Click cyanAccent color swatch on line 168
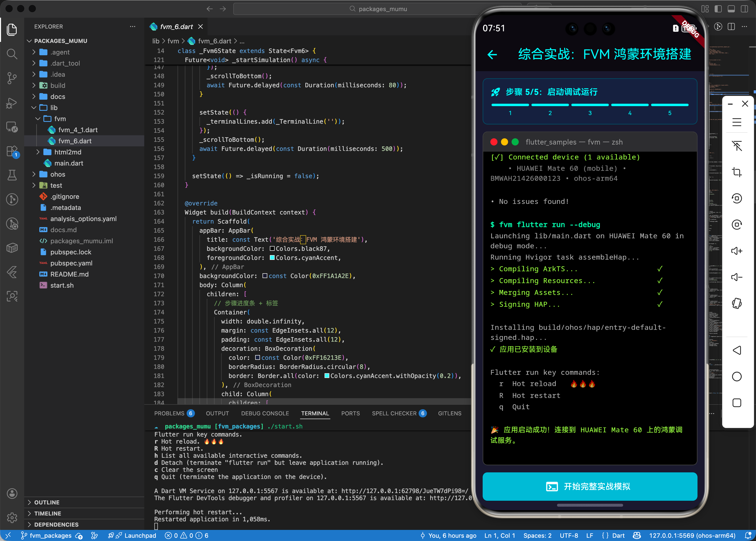The height and width of the screenshot is (541, 756). (x=272, y=258)
